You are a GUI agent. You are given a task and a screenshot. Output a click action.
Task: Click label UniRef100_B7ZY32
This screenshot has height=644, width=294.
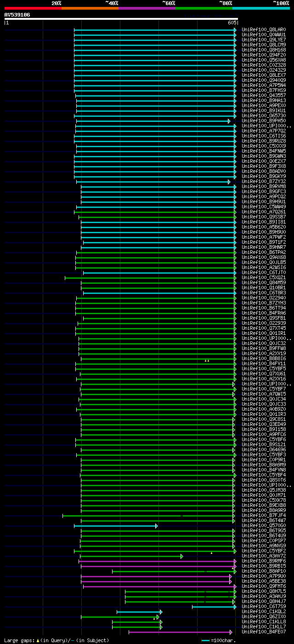coord(264,182)
